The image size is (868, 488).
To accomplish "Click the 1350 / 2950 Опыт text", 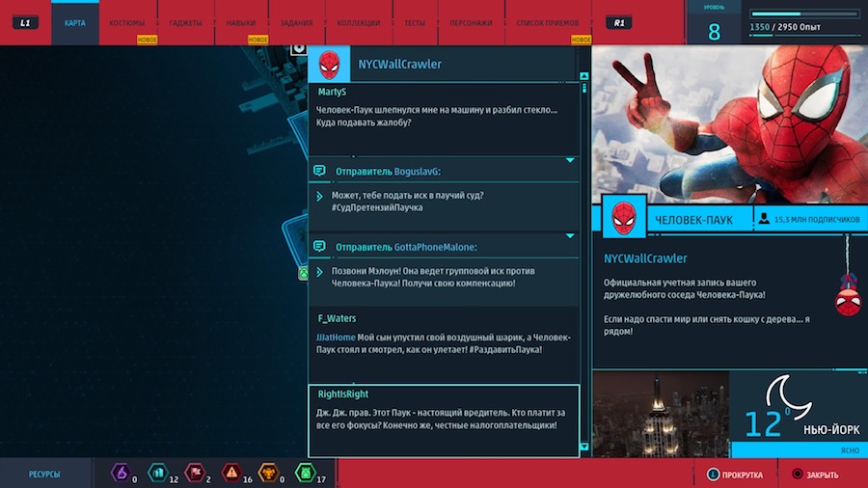I will pos(785,27).
